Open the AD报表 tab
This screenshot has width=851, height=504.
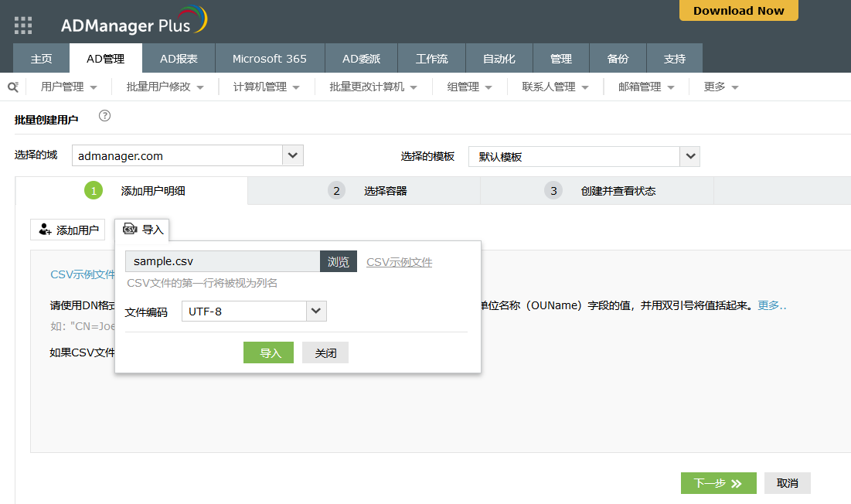point(179,59)
